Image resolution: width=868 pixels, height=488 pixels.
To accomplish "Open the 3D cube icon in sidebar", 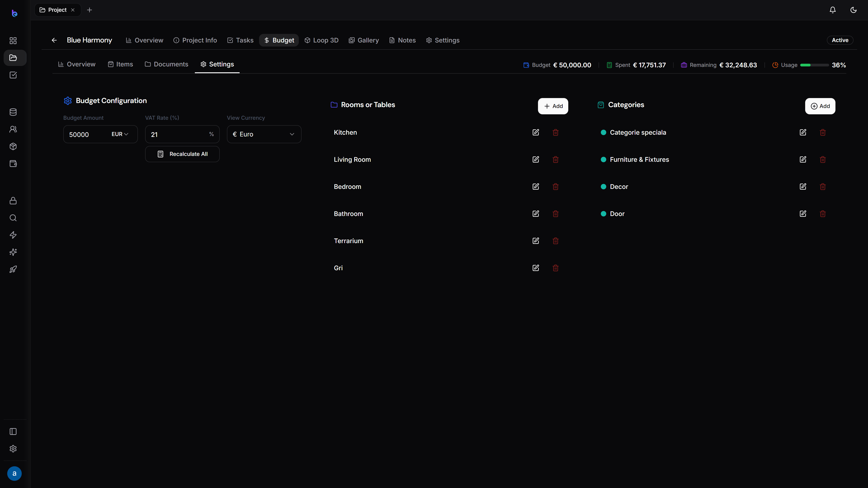I will (13, 146).
